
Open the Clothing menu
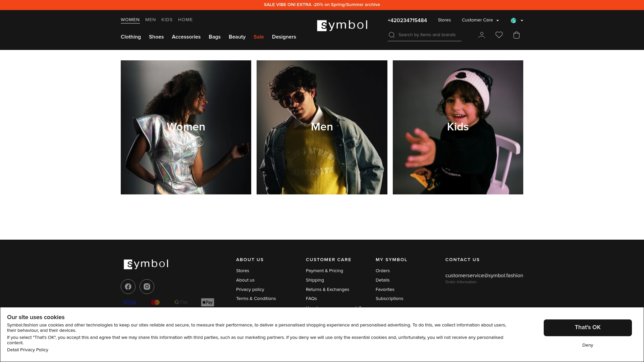[131, 37]
